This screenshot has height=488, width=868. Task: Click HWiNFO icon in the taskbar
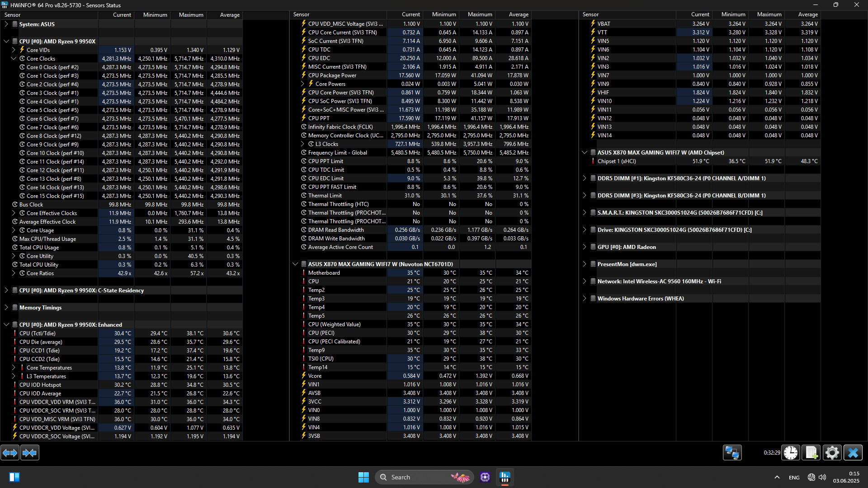[505, 477]
